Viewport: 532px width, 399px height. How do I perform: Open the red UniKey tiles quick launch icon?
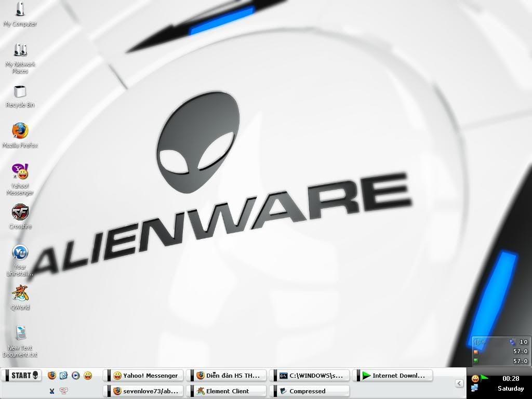coord(63,391)
